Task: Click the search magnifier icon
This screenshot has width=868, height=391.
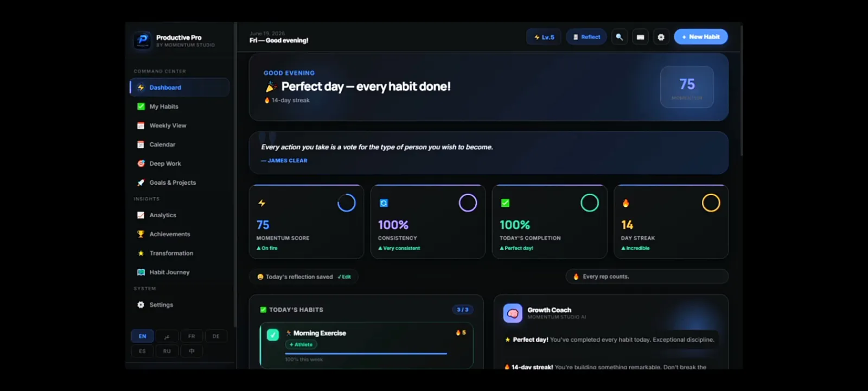Action: coord(620,37)
